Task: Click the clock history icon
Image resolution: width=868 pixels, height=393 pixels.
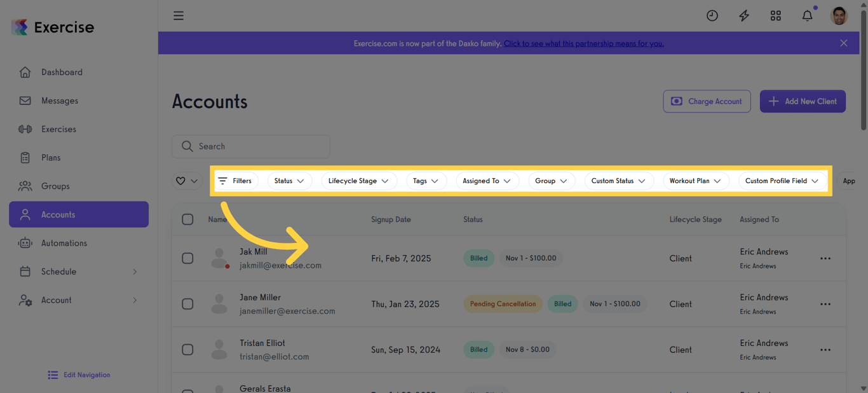Action: coord(712,15)
